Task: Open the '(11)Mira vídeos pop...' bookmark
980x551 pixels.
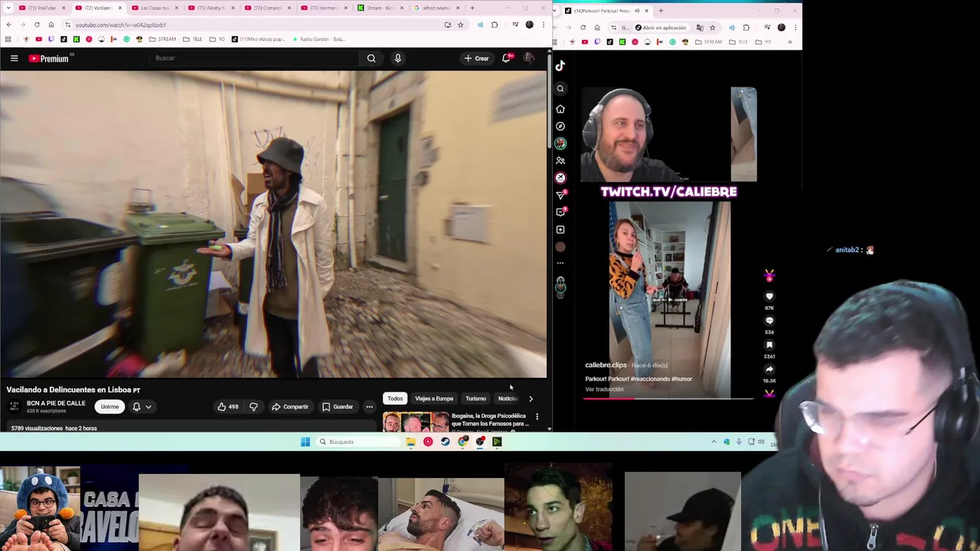Action: [x=257, y=39]
